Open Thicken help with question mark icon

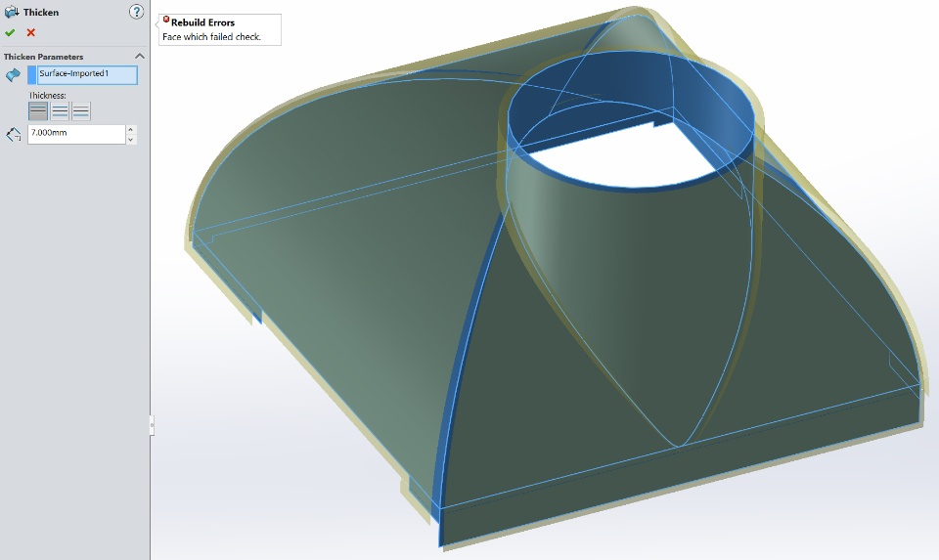click(137, 12)
